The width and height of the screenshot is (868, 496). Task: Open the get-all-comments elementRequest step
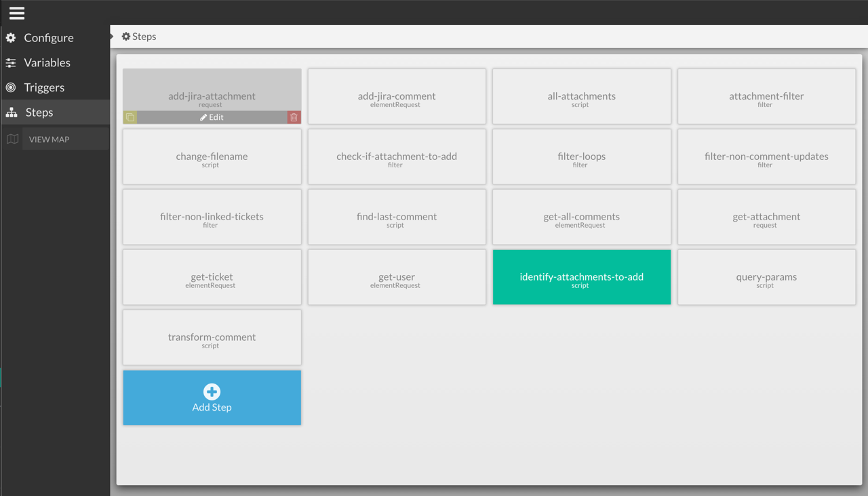click(x=582, y=217)
